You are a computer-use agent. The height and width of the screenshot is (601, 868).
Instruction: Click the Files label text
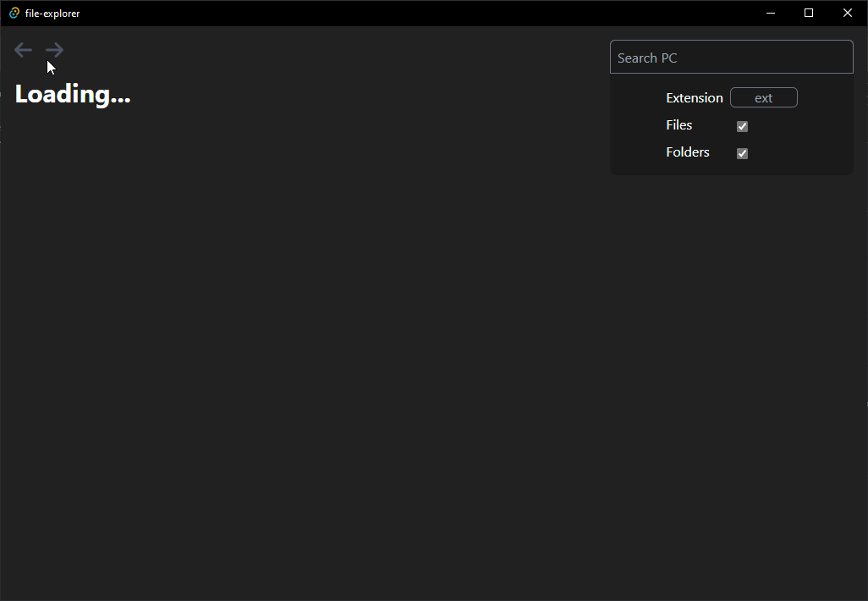[678, 125]
